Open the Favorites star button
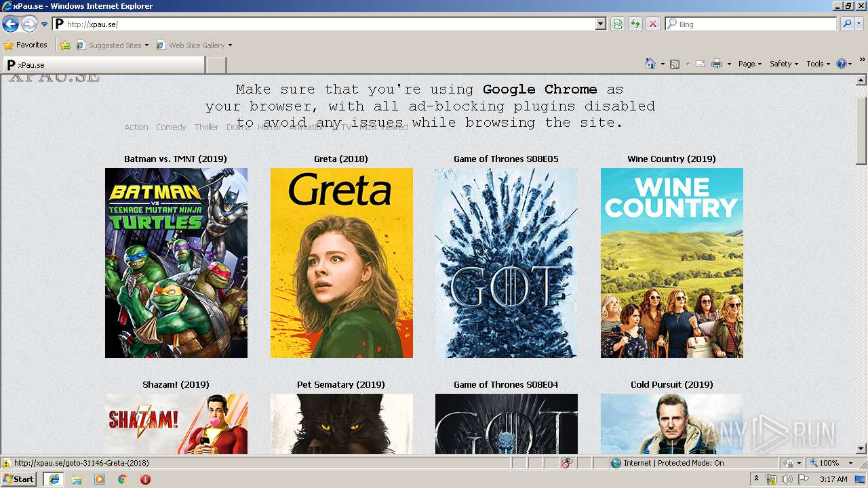This screenshot has width=868, height=488. 26,45
